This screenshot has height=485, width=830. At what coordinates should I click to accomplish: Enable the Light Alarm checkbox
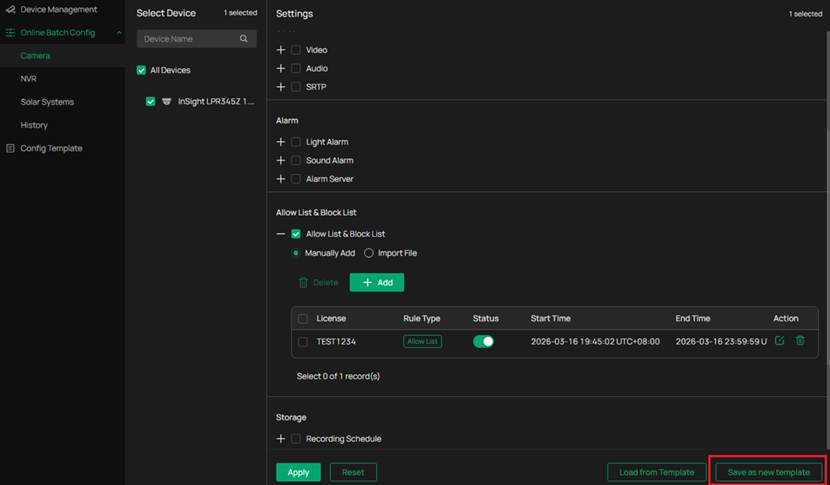296,142
